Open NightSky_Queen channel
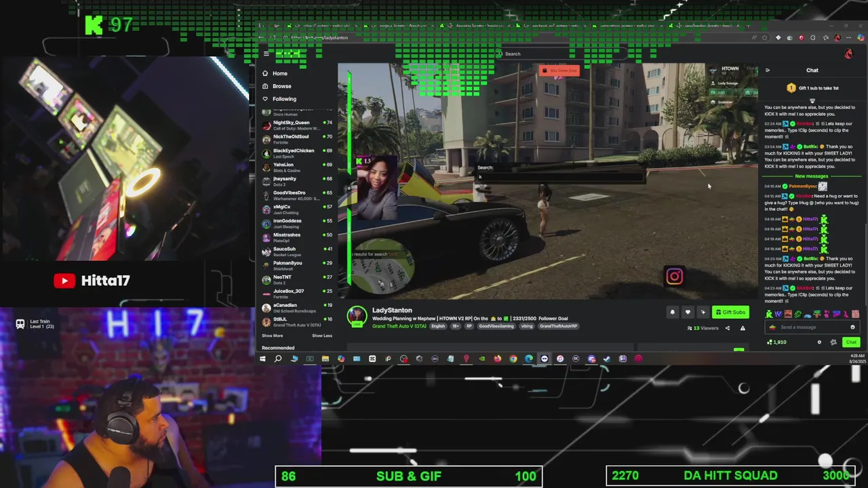Image resolution: width=868 pixels, height=488 pixels. [x=297, y=125]
